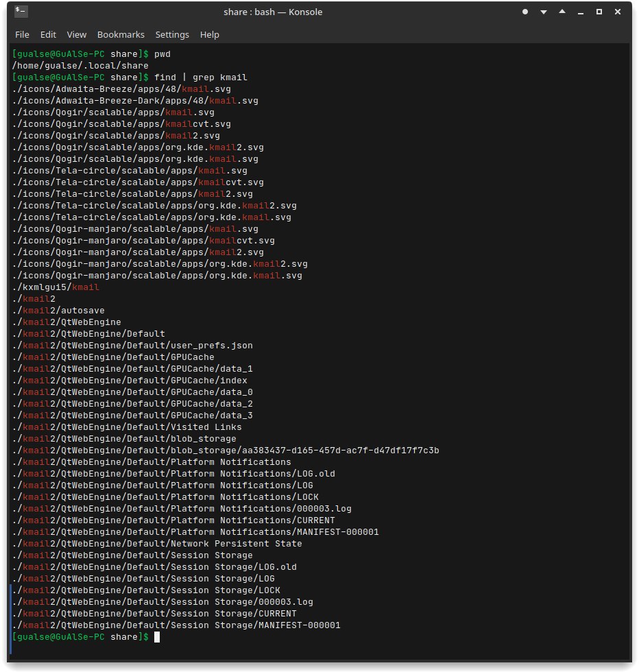Click the terminal cursor at the last prompt
639x672 pixels.
pos(157,637)
